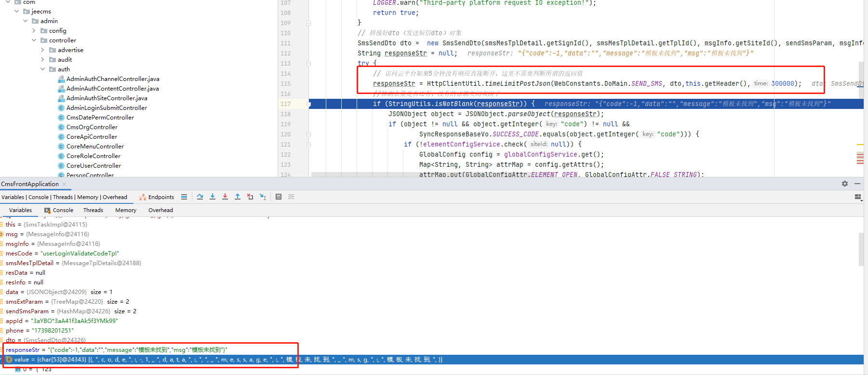The height and width of the screenshot is (375, 868).
Task: Open the layout settings dropdown in debugger
Action: point(858,197)
